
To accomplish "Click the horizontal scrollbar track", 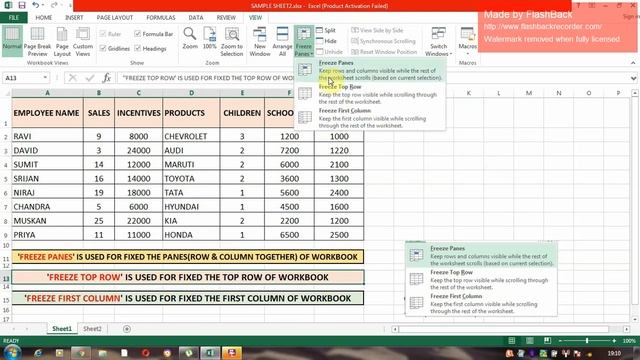I will [503, 329].
